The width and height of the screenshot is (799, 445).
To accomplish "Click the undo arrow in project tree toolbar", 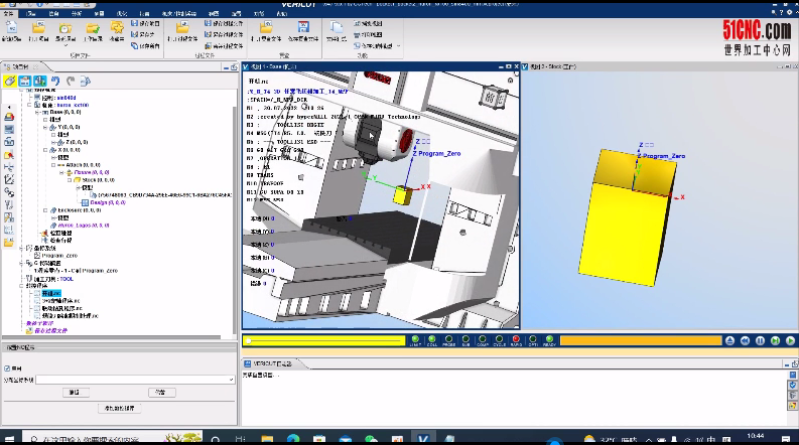I will coord(56,81).
